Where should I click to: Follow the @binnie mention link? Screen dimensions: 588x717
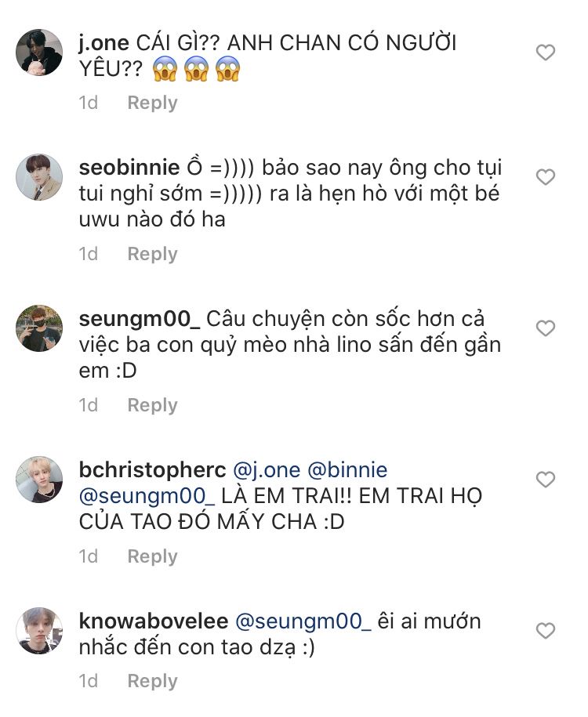[347, 469]
